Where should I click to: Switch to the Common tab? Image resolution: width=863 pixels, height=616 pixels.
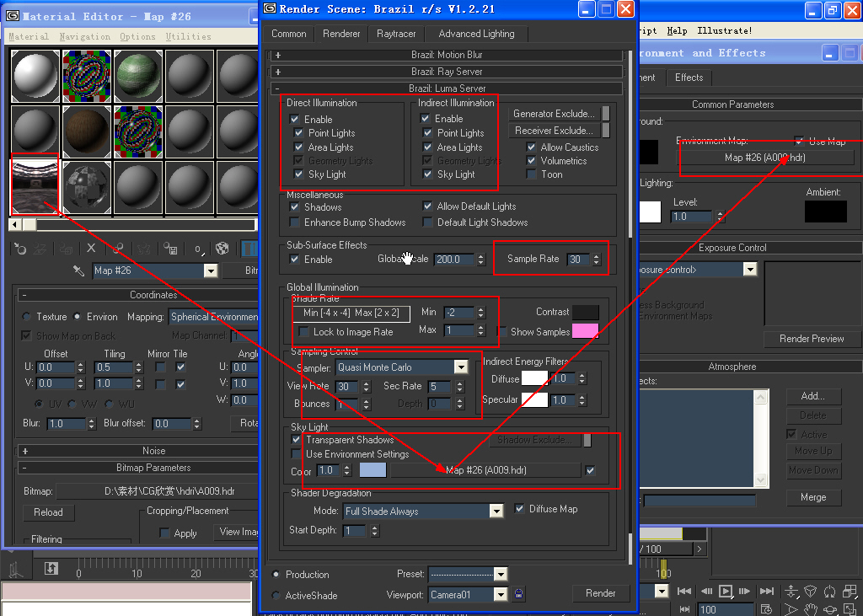pyautogui.click(x=288, y=34)
